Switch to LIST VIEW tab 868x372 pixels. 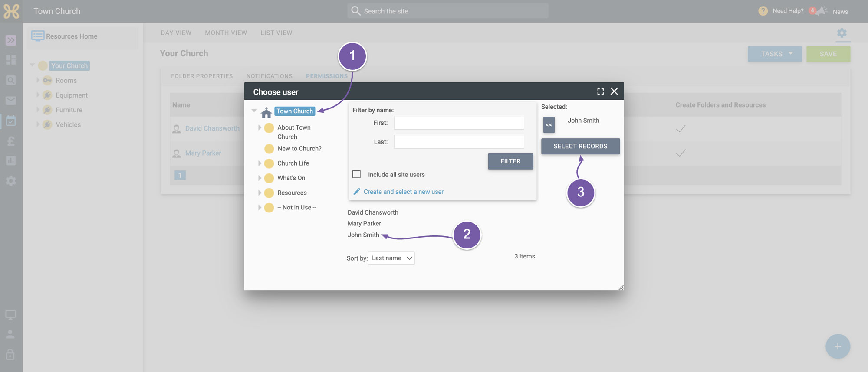276,33
